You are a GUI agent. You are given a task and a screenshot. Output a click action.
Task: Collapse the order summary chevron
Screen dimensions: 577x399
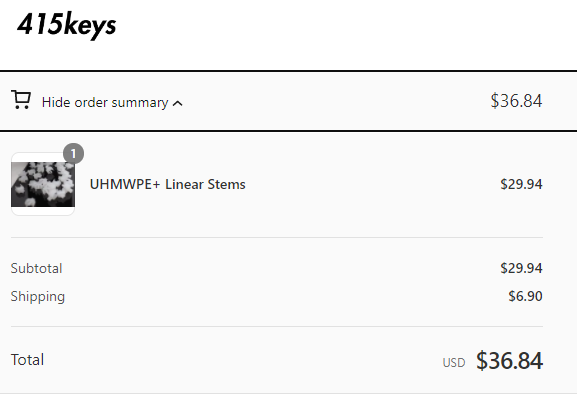click(x=177, y=103)
